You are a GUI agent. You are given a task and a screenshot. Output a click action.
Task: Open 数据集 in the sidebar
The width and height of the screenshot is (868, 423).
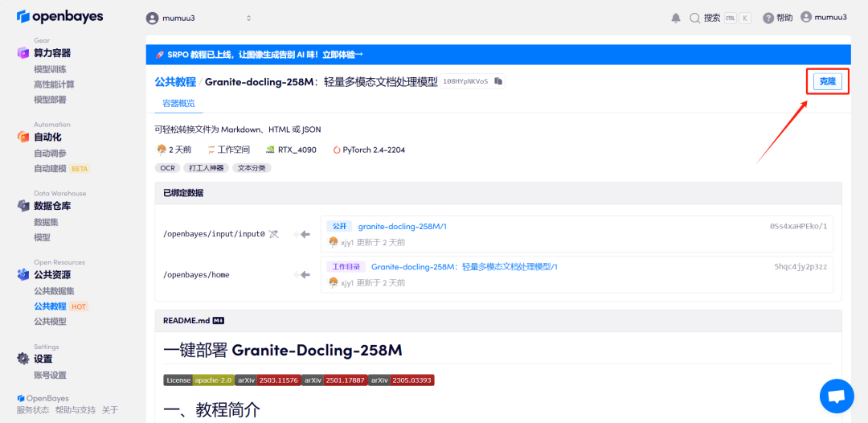coord(46,223)
